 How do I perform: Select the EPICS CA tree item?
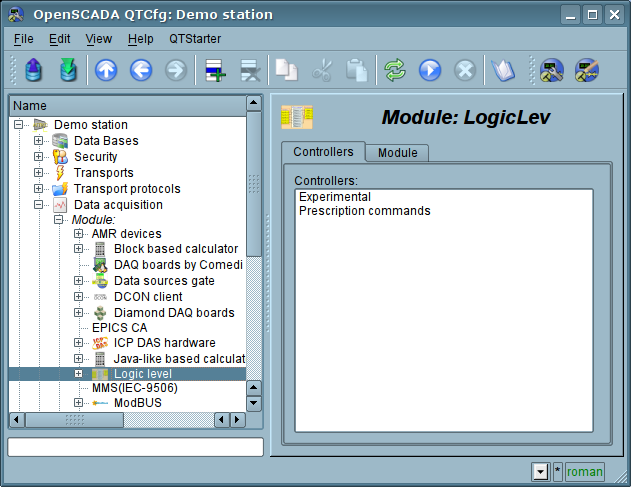tap(120, 328)
